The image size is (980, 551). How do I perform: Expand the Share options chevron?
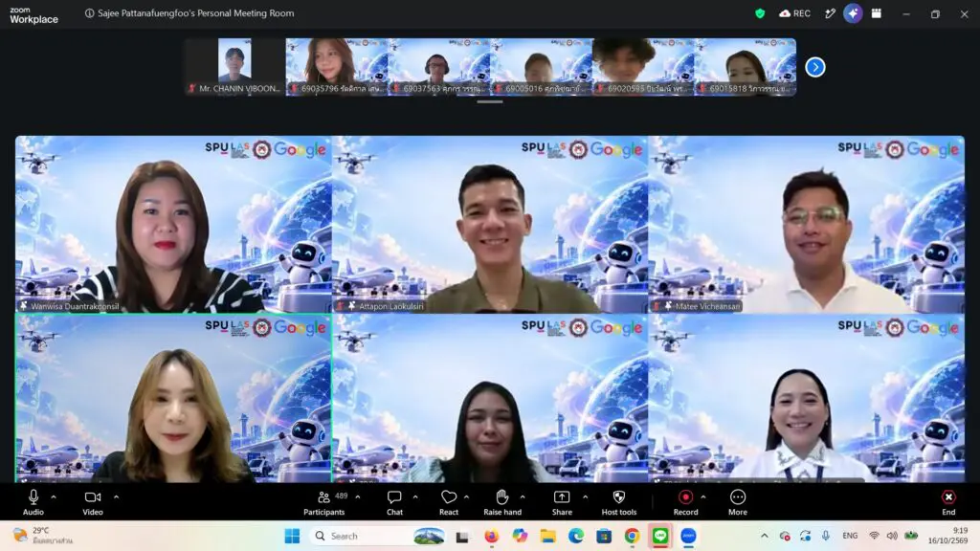pyautogui.click(x=585, y=497)
